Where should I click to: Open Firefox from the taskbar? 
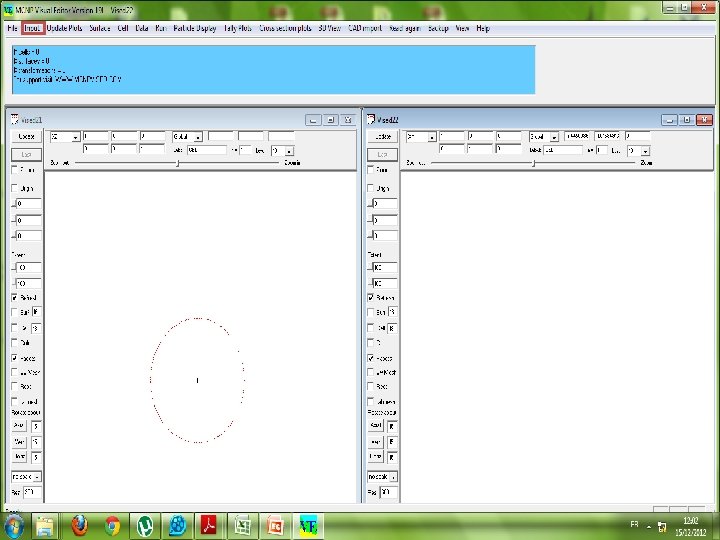coord(79,525)
